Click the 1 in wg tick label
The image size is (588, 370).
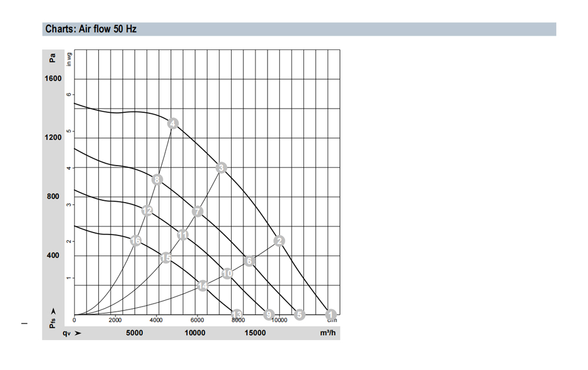[x=69, y=278]
